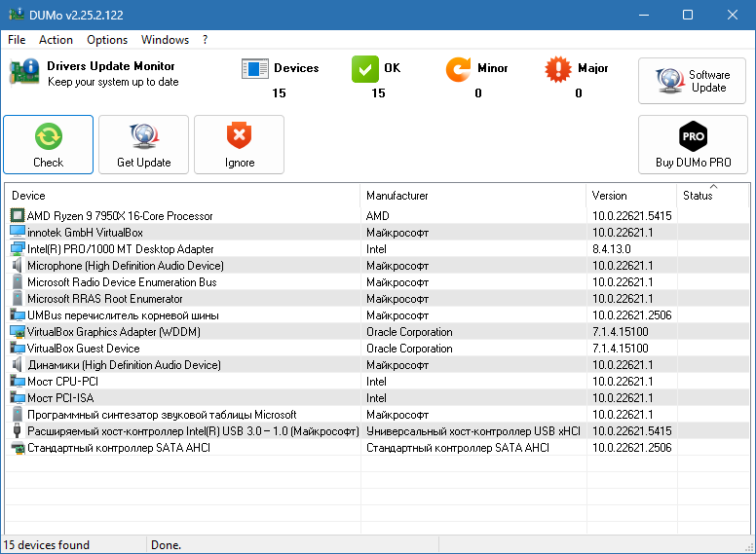Screen dimensions: 756x554
Task: Open the Action menu
Action: pyautogui.click(x=56, y=40)
